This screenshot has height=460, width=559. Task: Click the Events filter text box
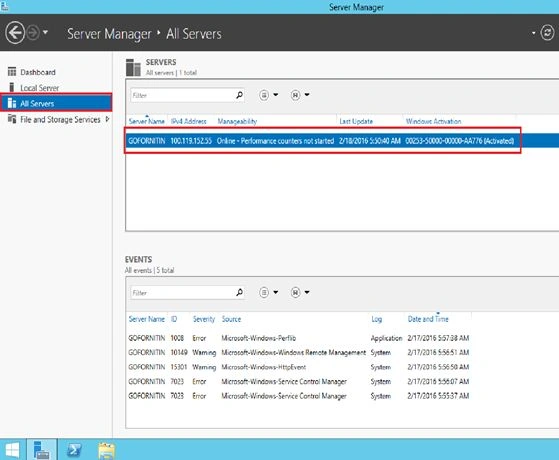182,293
